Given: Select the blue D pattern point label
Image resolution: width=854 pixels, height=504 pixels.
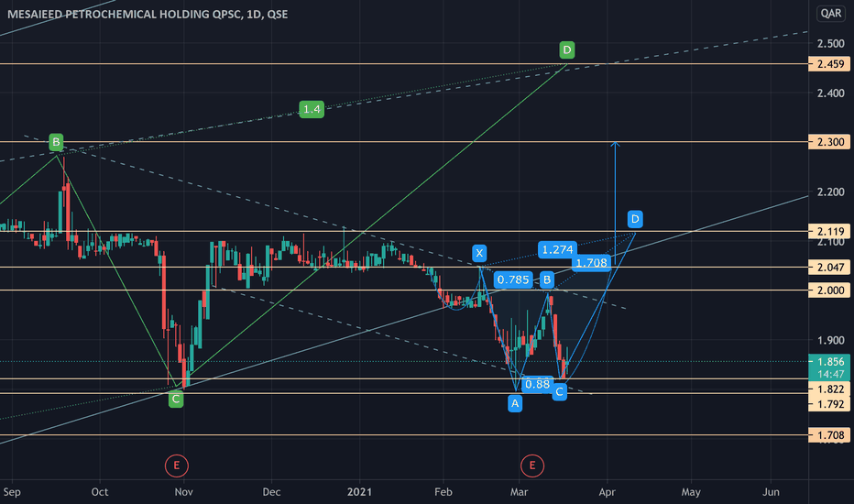Looking at the screenshot, I should coord(635,219).
